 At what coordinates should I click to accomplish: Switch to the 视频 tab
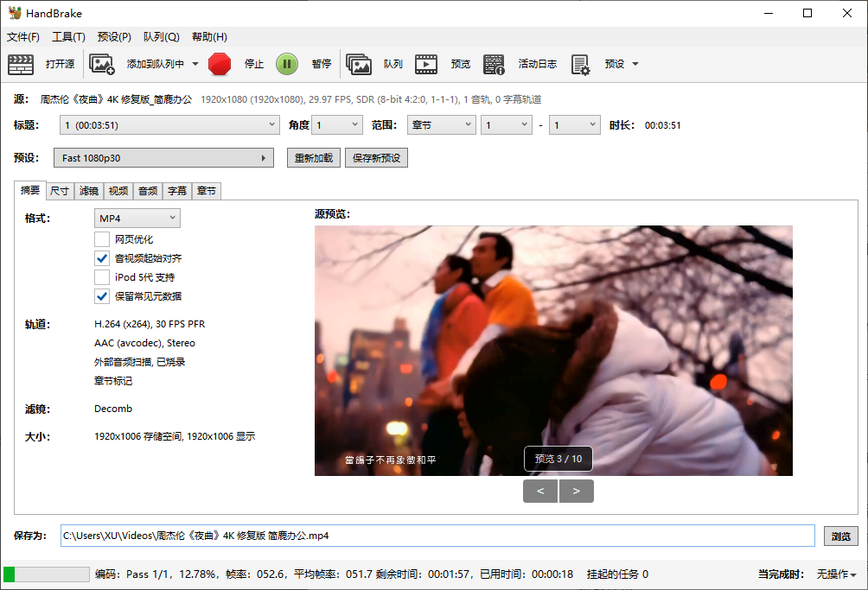(118, 191)
